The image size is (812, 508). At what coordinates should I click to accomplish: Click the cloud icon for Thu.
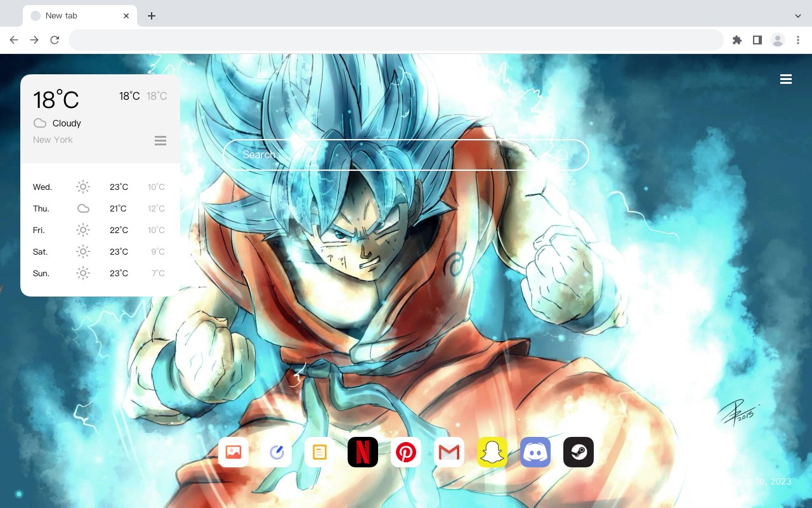pyautogui.click(x=83, y=208)
